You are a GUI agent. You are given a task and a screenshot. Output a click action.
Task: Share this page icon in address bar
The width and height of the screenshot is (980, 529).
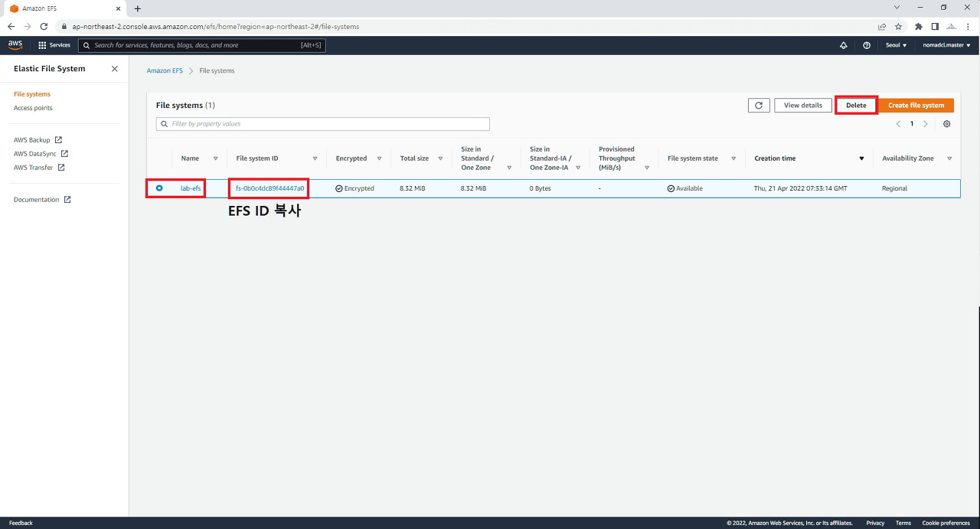click(x=882, y=26)
